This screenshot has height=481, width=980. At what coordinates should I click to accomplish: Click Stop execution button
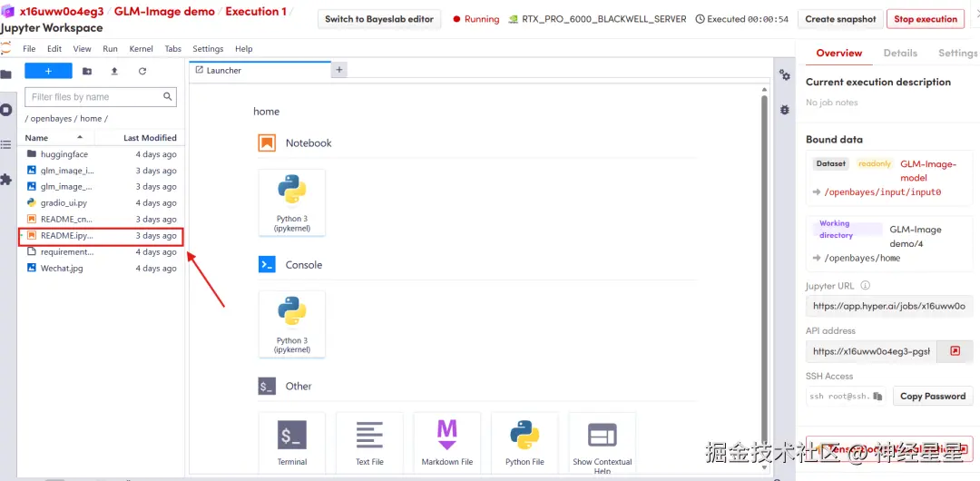925,19
